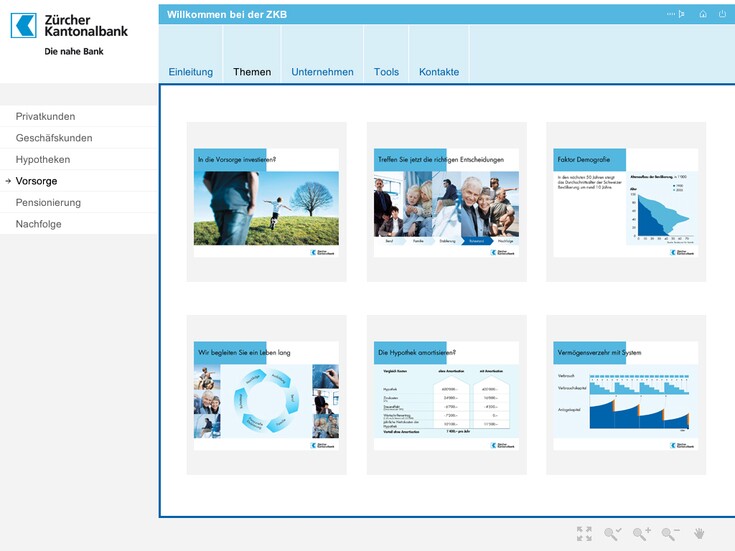The height and width of the screenshot is (551, 735).
Task: Open Hypotheken in the sidebar
Action: (79, 159)
